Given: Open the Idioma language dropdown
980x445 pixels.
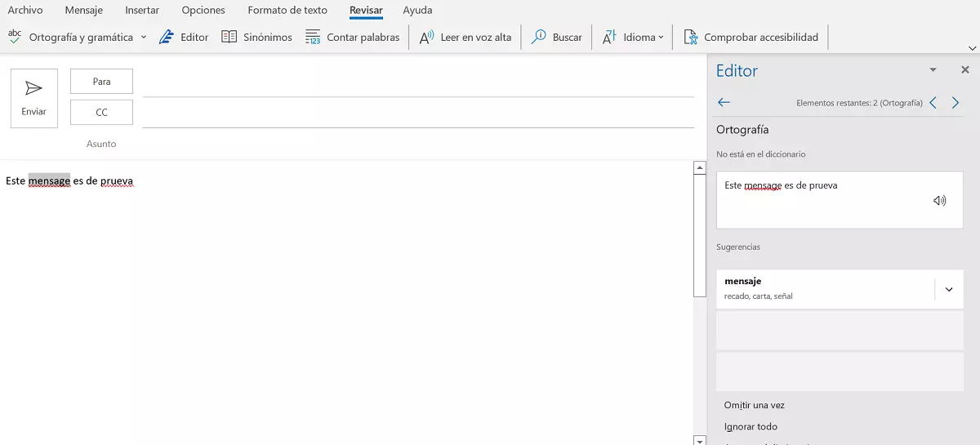Looking at the screenshot, I should [x=632, y=37].
